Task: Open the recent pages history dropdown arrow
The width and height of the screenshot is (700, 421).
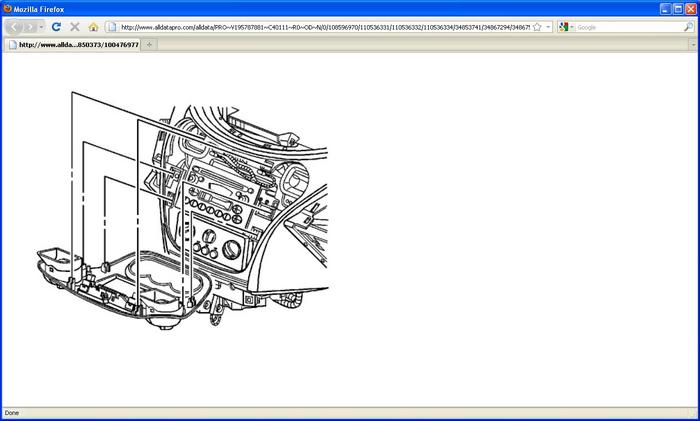Action: pos(41,27)
